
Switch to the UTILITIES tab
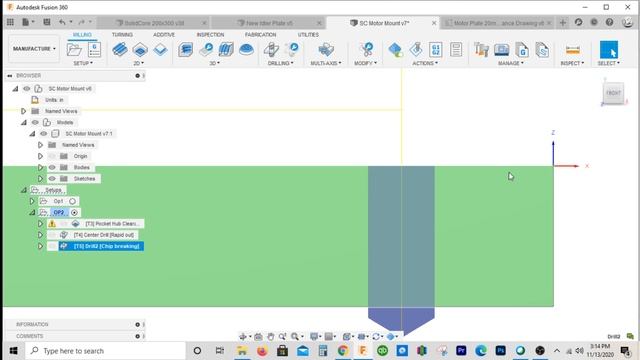point(308,35)
